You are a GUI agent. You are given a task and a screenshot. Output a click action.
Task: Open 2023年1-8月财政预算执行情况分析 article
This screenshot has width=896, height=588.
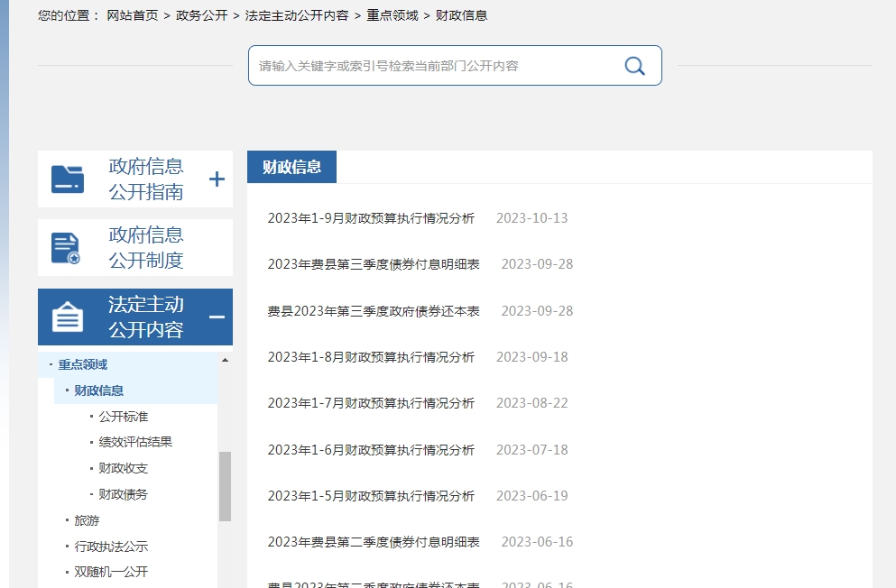point(371,357)
